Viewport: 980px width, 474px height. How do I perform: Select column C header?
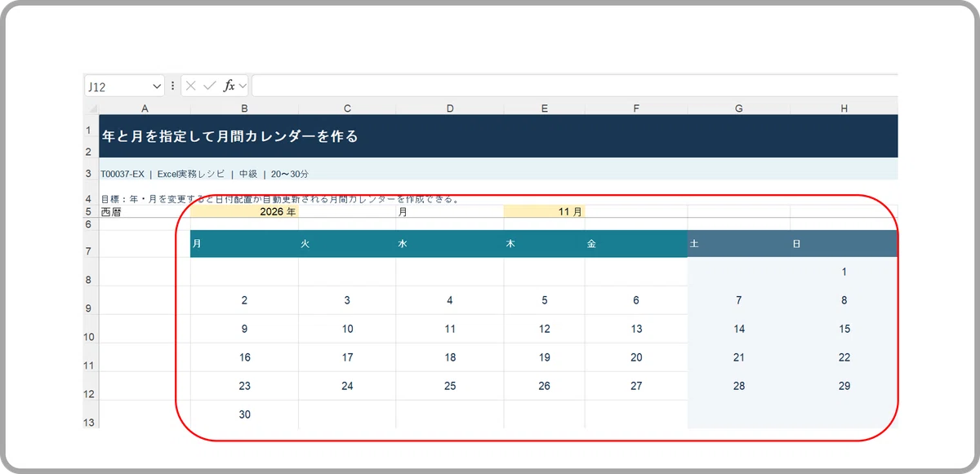[347, 108]
